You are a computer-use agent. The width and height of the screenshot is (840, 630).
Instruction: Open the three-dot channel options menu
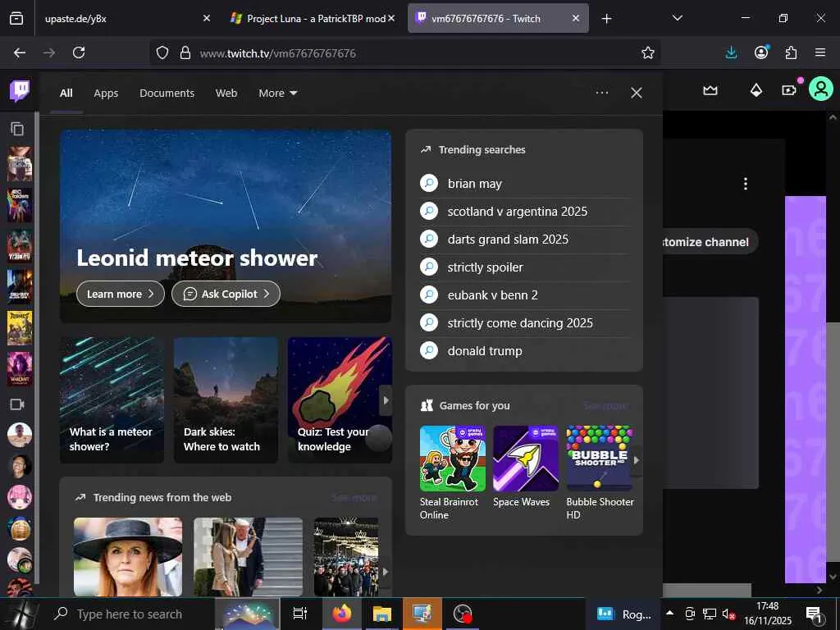click(x=745, y=184)
